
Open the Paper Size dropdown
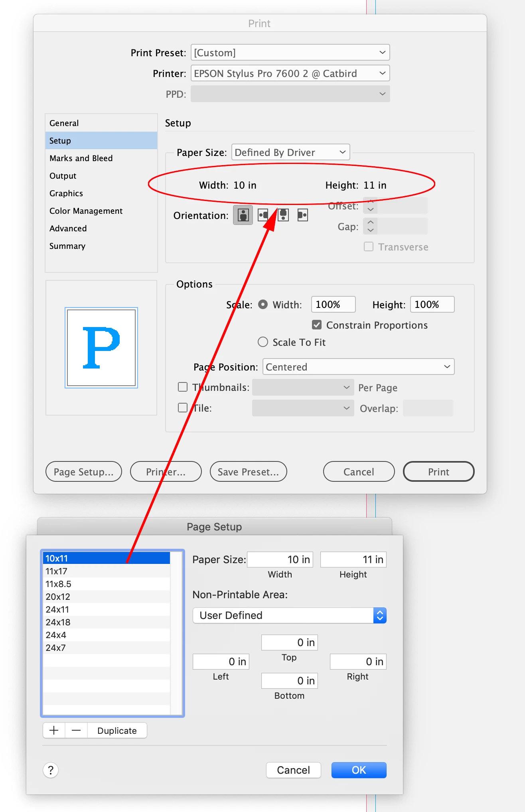[x=291, y=152]
